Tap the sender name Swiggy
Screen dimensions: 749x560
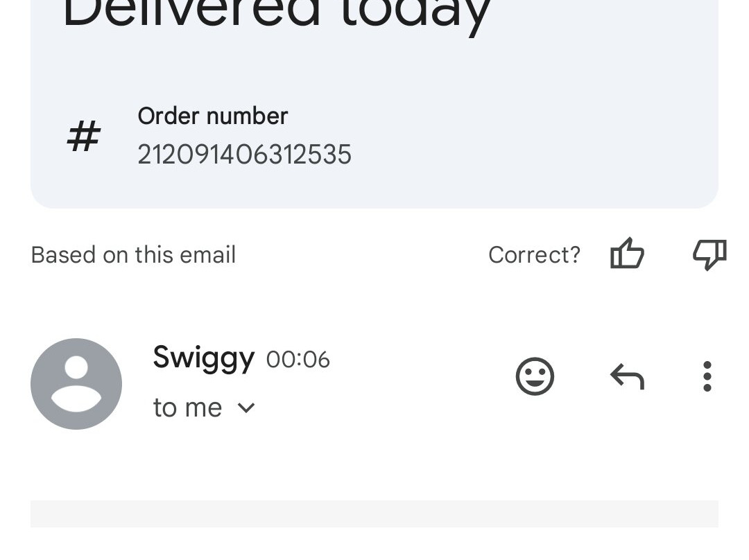click(x=203, y=358)
